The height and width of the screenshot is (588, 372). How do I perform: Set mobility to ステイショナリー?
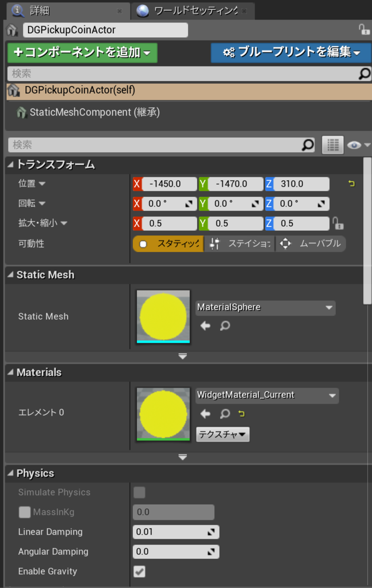click(x=240, y=243)
